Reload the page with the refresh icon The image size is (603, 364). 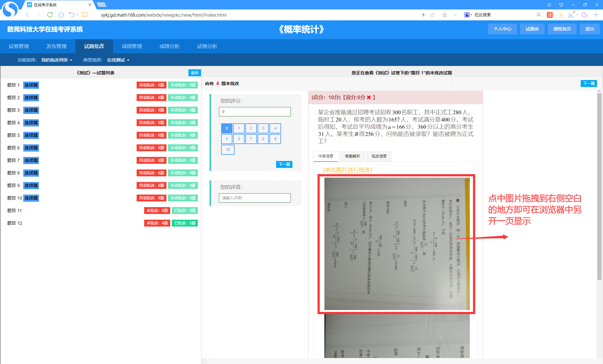click(50, 15)
